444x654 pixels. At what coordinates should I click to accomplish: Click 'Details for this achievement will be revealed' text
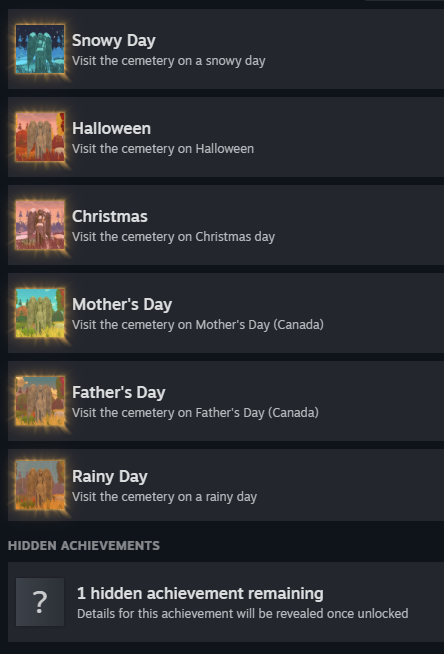pyautogui.click(x=243, y=614)
